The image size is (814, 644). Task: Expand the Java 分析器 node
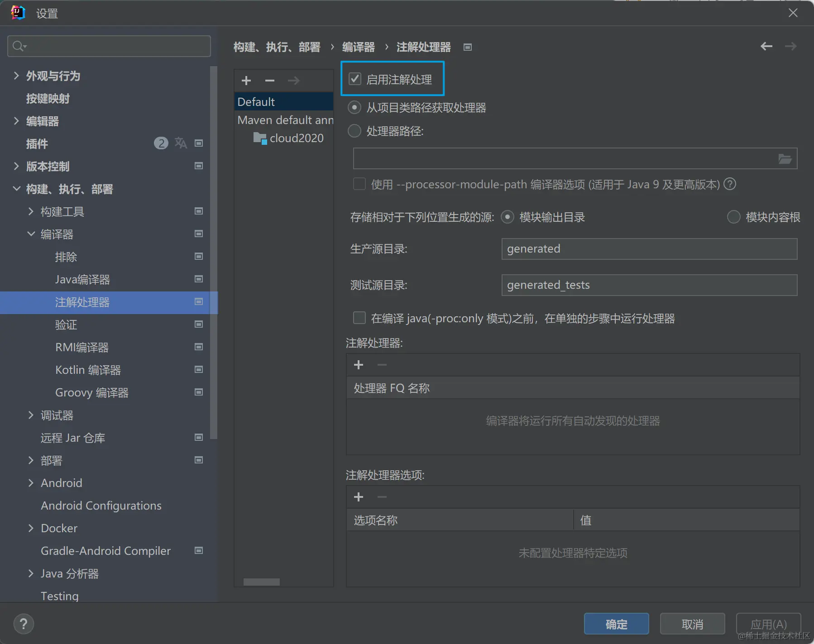pyautogui.click(x=31, y=573)
